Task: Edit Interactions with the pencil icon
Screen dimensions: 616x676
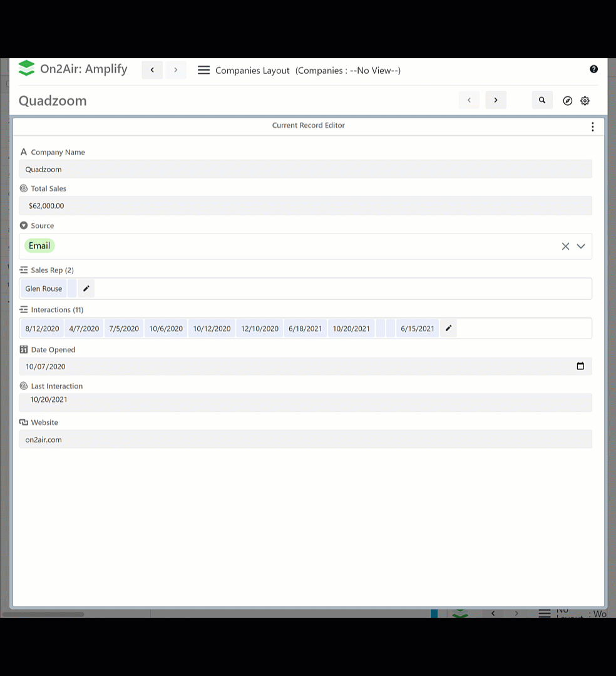Action: [448, 329]
